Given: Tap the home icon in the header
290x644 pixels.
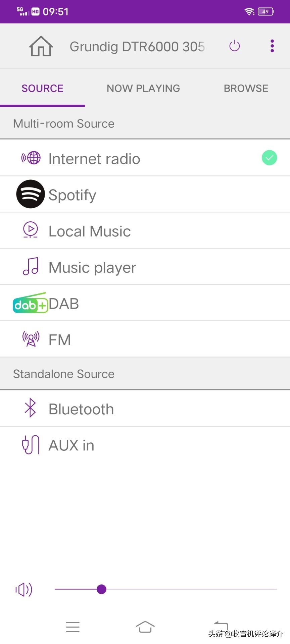Looking at the screenshot, I should point(41,46).
